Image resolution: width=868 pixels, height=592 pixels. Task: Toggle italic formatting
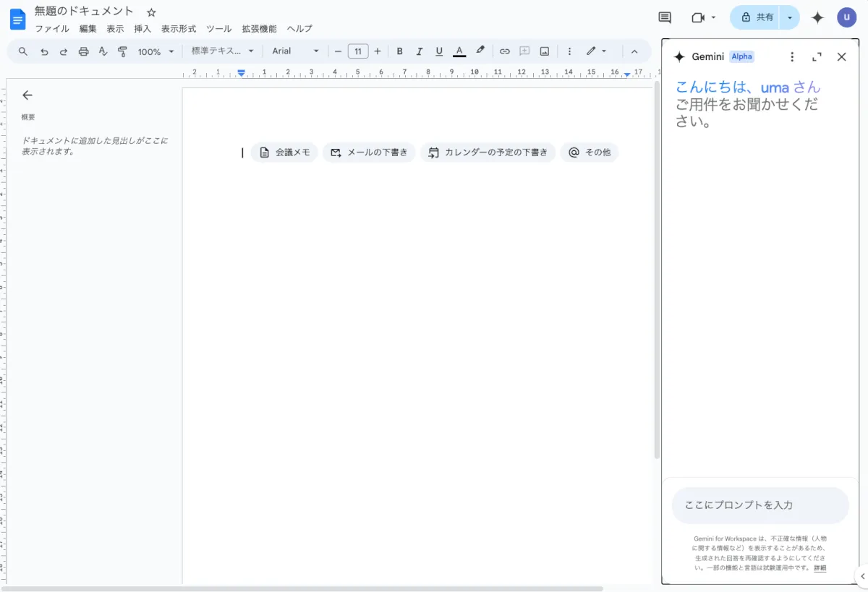click(420, 51)
